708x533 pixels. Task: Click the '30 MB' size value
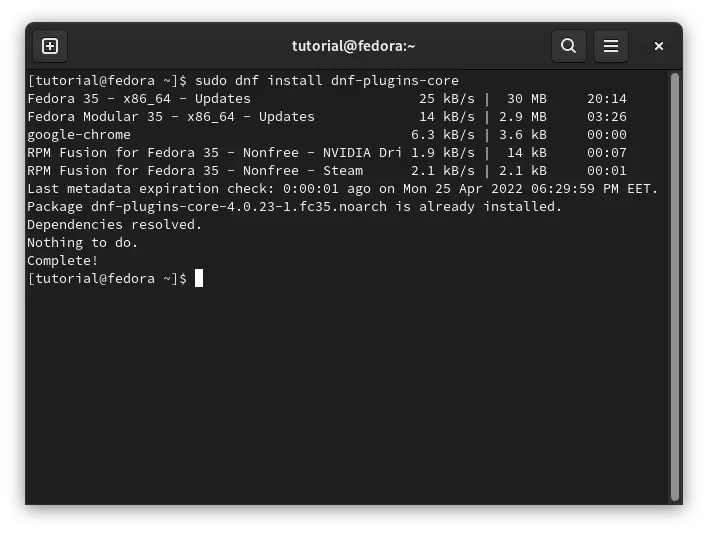[526, 99]
